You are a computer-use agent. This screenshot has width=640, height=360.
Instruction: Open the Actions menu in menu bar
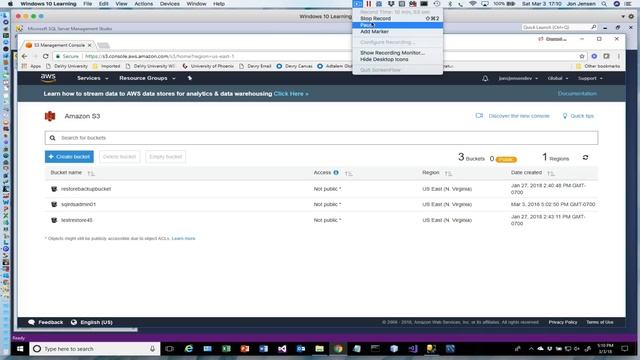point(144,4)
